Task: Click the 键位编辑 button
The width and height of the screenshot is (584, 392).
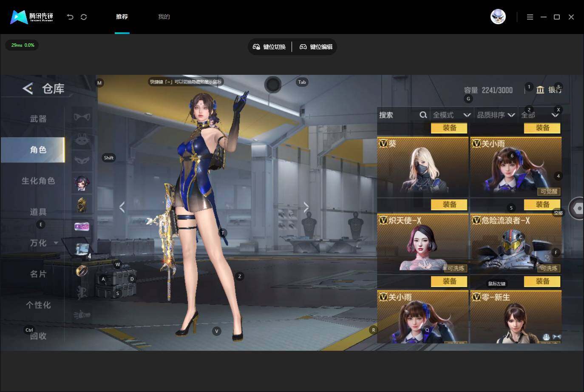Action: (x=316, y=47)
